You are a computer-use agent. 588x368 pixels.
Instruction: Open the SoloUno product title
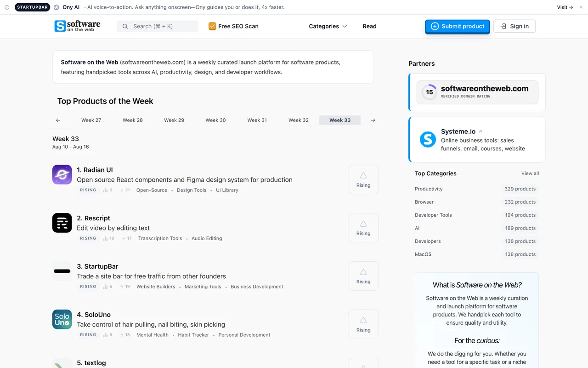tap(94, 315)
